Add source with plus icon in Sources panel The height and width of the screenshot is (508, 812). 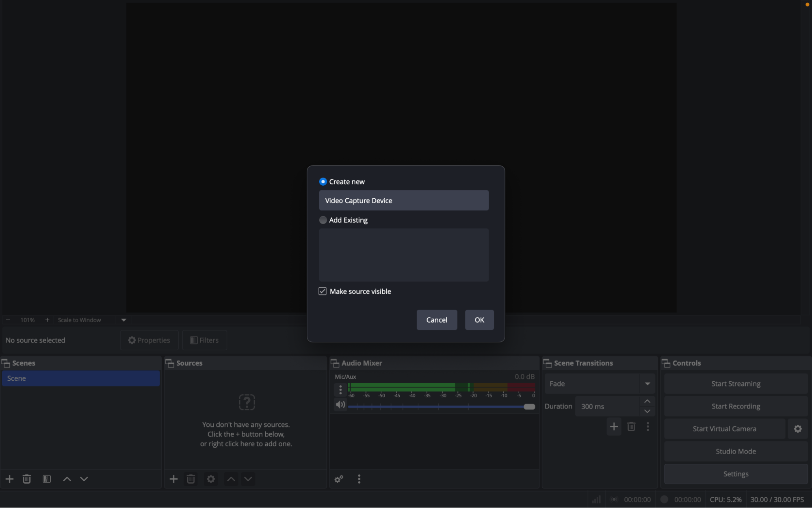[173, 479]
